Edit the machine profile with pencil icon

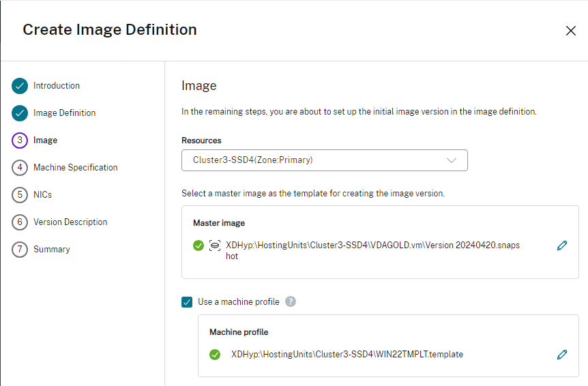[x=562, y=354]
